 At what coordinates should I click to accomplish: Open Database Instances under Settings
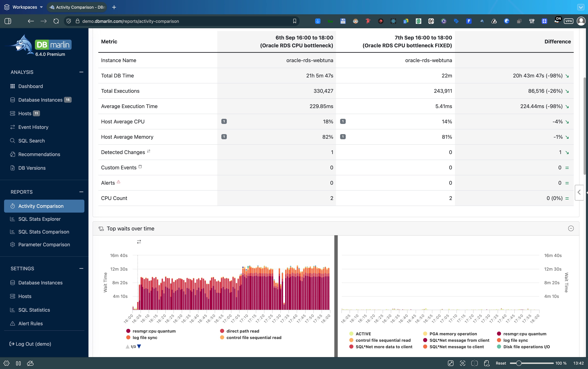[x=36, y=283]
